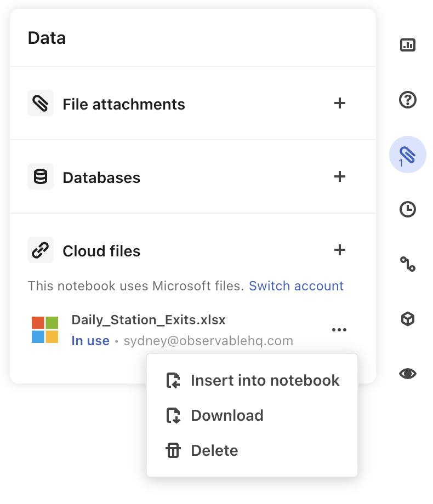Click the connector graph sidebar icon

408,264
